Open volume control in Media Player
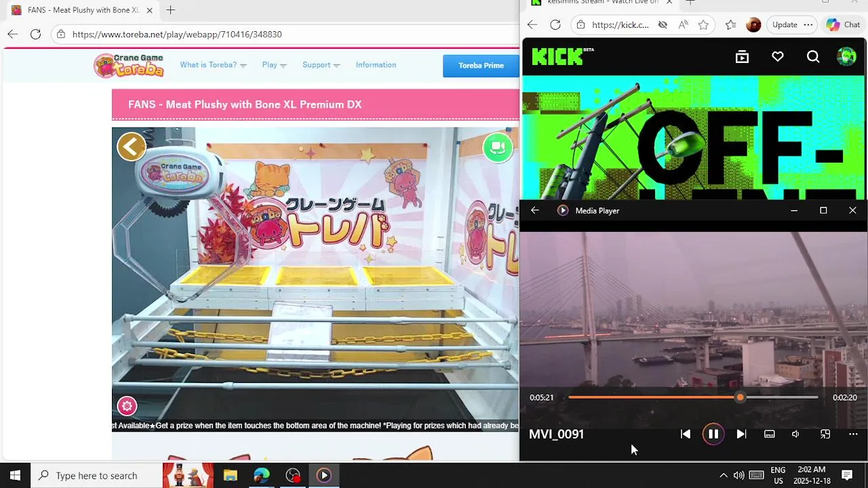The width and height of the screenshot is (868, 488). pos(795,434)
